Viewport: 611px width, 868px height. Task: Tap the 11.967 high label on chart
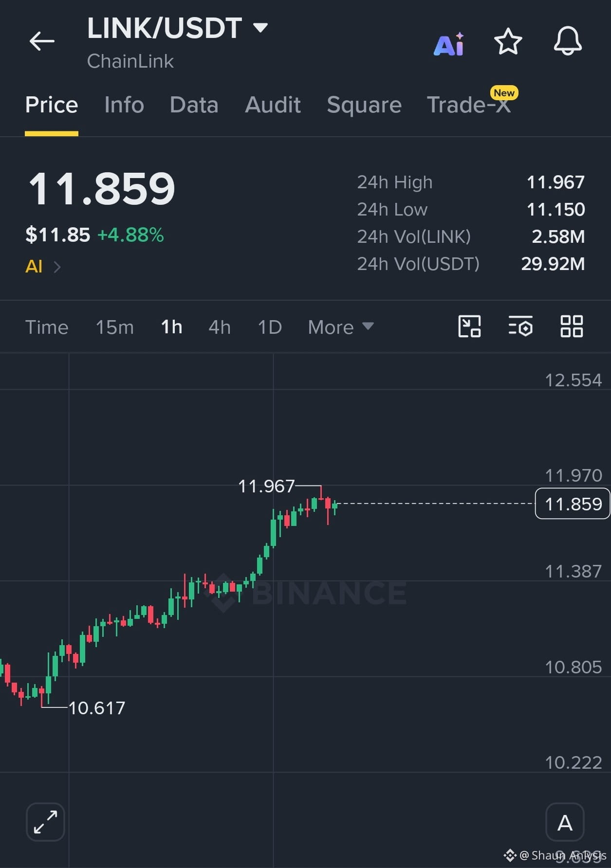point(266,486)
